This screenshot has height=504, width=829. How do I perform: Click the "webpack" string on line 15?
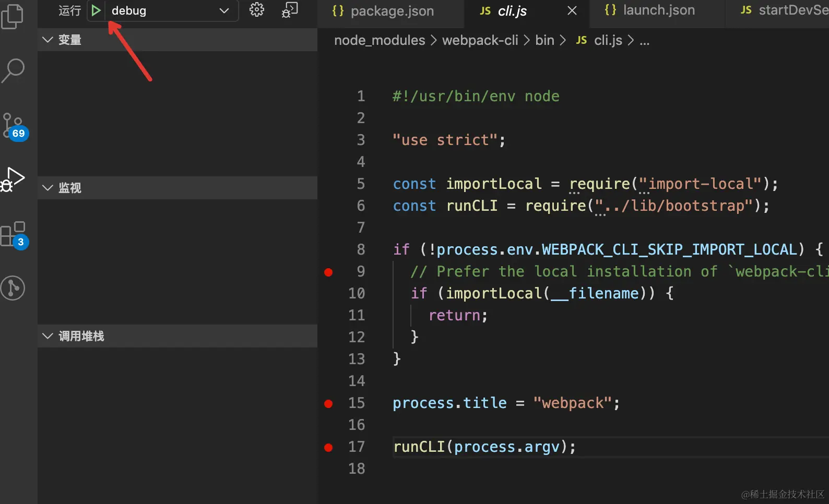click(x=573, y=403)
